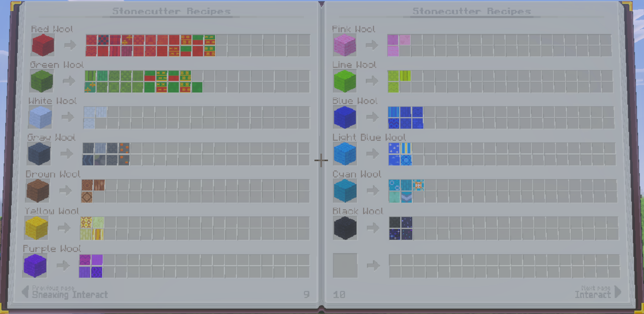
Task: Click the recipe arrow next to Purple Wool
Action: click(63, 266)
